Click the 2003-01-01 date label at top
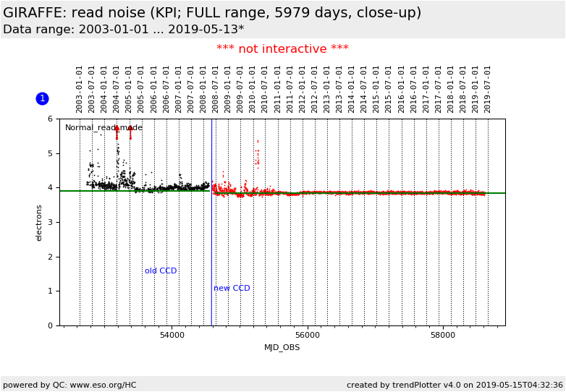The image size is (566, 392). click(x=80, y=88)
